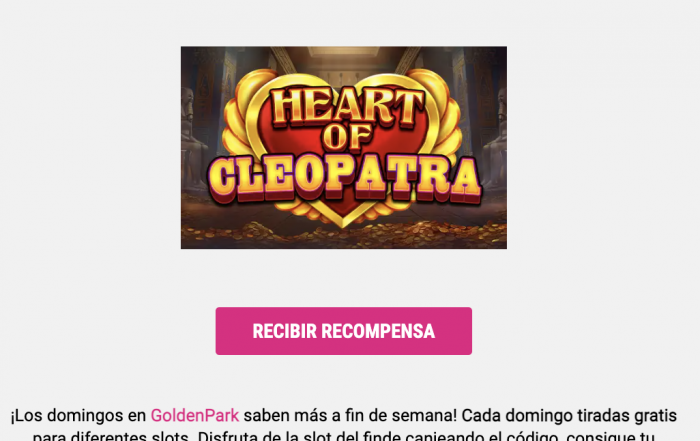Screen dimensions: 700x441
Task: Click the text "para diferentes slots"
Action: pos(113,436)
